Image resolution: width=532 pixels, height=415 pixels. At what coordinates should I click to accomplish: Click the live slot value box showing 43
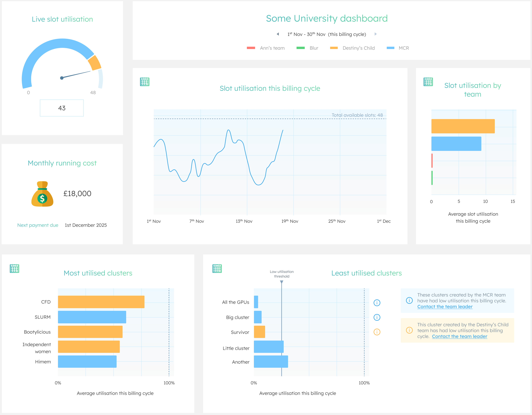[x=62, y=108]
